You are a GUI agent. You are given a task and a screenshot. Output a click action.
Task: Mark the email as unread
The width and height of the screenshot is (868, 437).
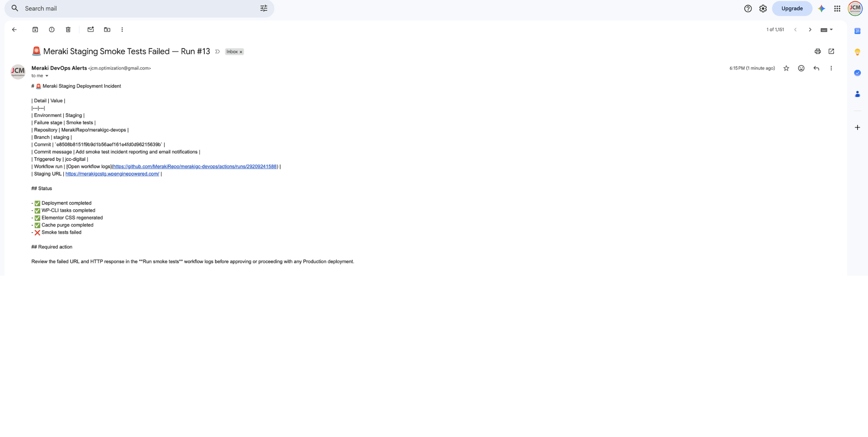tap(90, 30)
